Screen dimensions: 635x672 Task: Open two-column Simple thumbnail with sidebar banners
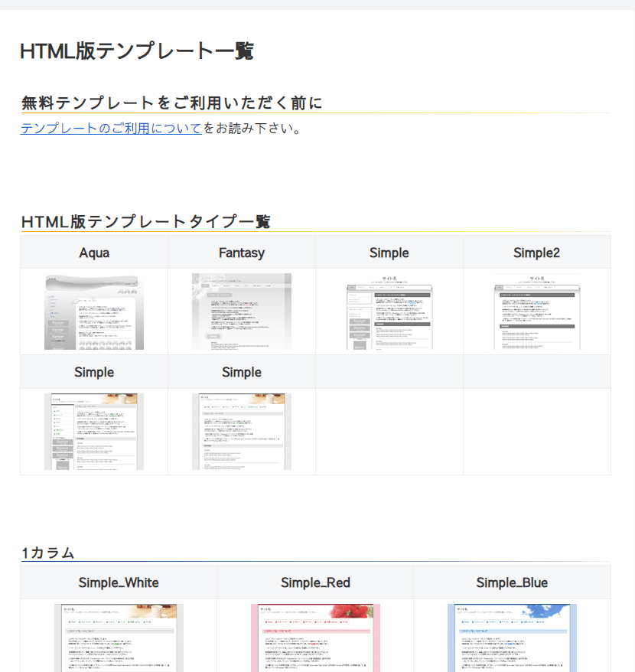[x=94, y=432]
